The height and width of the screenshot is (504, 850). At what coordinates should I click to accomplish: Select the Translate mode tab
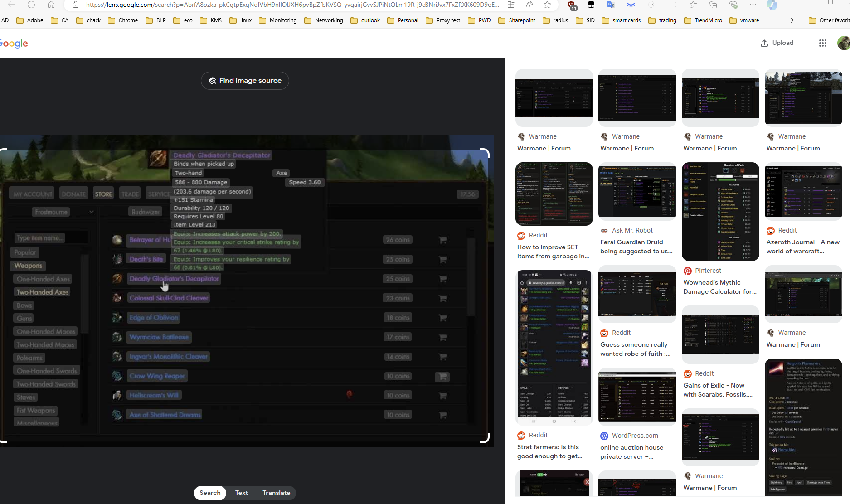277,493
